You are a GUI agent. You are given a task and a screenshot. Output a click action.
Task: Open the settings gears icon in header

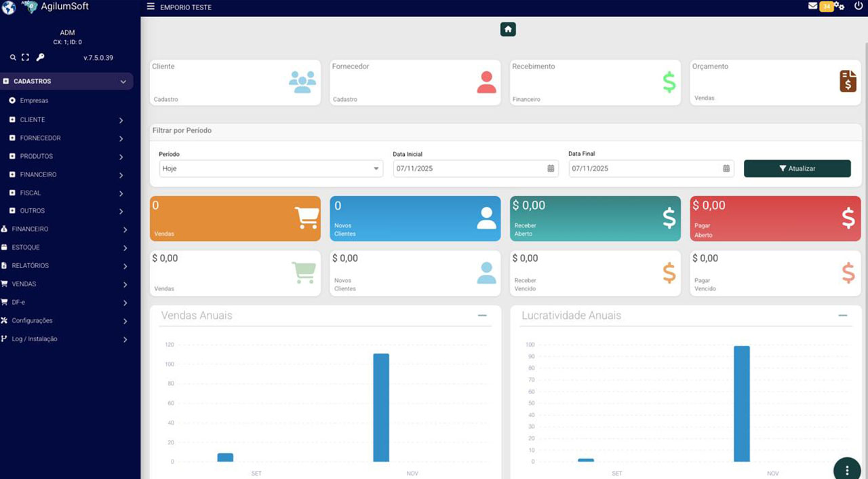pyautogui.click(x=840, y=6)
